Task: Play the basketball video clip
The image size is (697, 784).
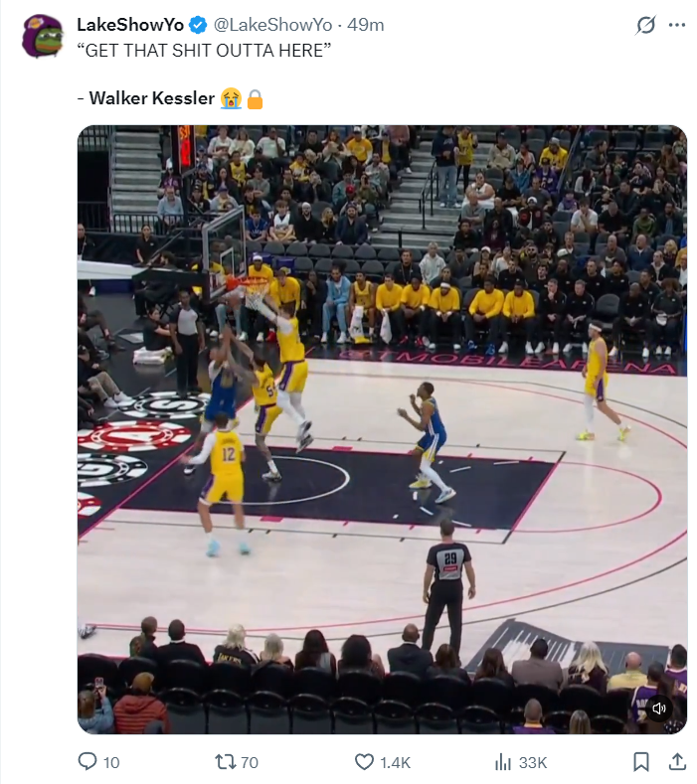Action: pyautogui.click(x=382, y=429)
